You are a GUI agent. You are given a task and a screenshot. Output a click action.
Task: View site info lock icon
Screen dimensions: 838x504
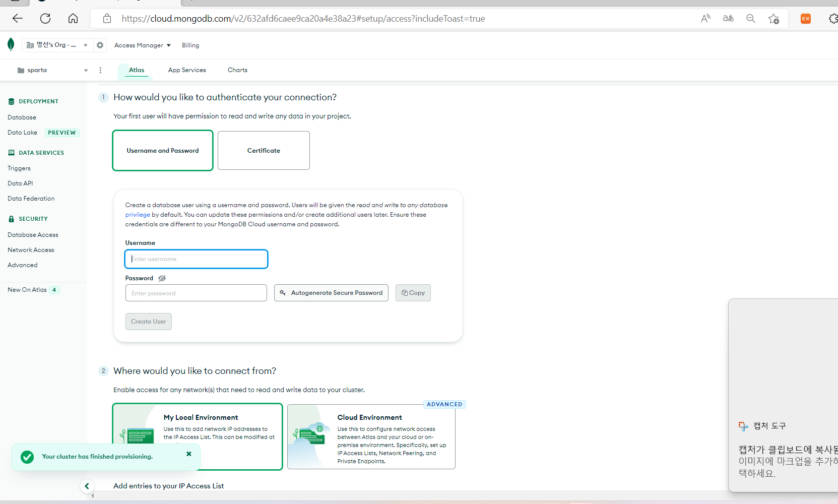coord(107,19)
